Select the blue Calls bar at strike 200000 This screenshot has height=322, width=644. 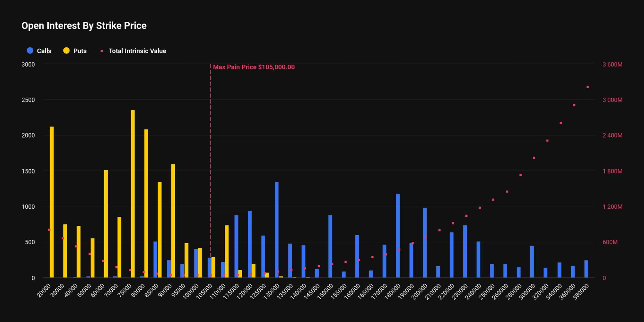425,243
